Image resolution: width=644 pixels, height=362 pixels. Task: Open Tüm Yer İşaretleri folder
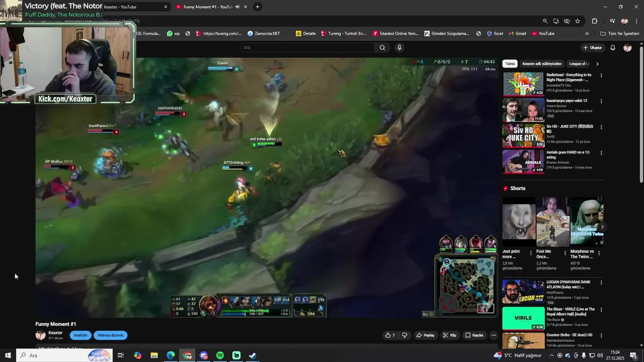coord(620,34)
